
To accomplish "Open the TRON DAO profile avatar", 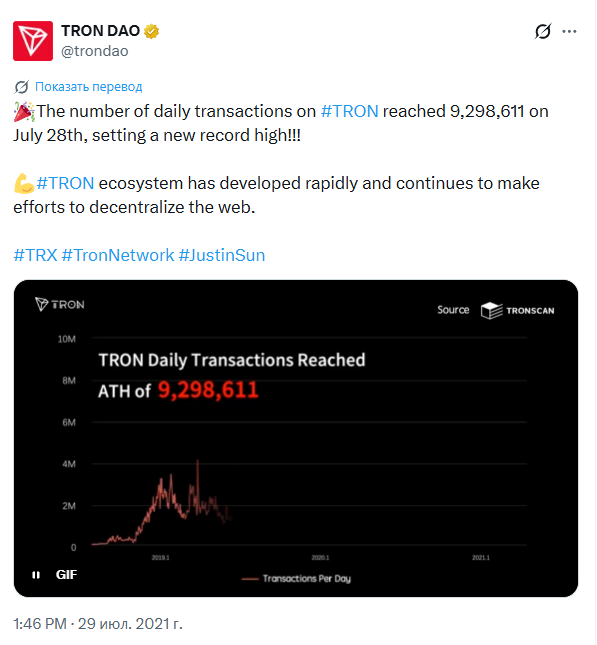I will (33, 41).
